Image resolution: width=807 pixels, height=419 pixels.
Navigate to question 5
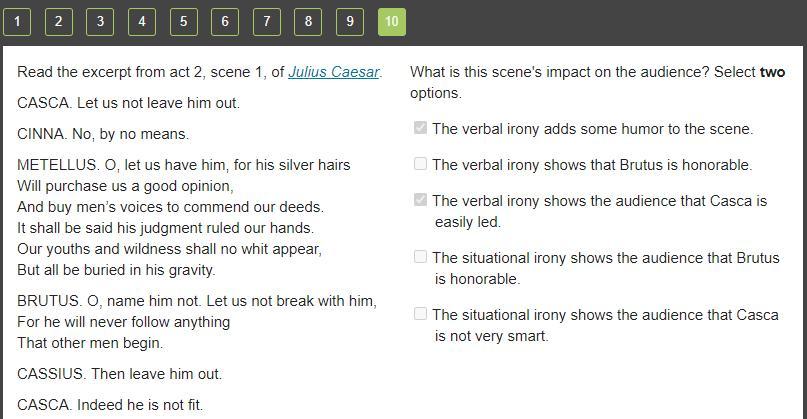coord(183,21)
